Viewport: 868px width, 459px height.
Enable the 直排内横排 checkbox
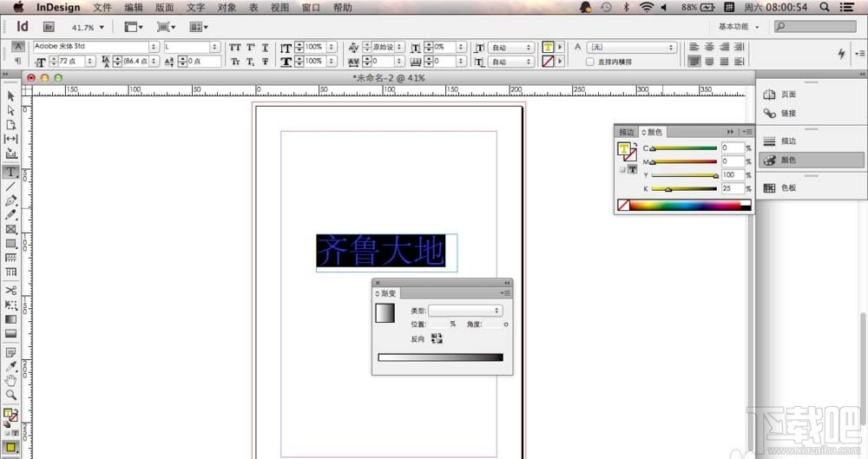point(590,62)
